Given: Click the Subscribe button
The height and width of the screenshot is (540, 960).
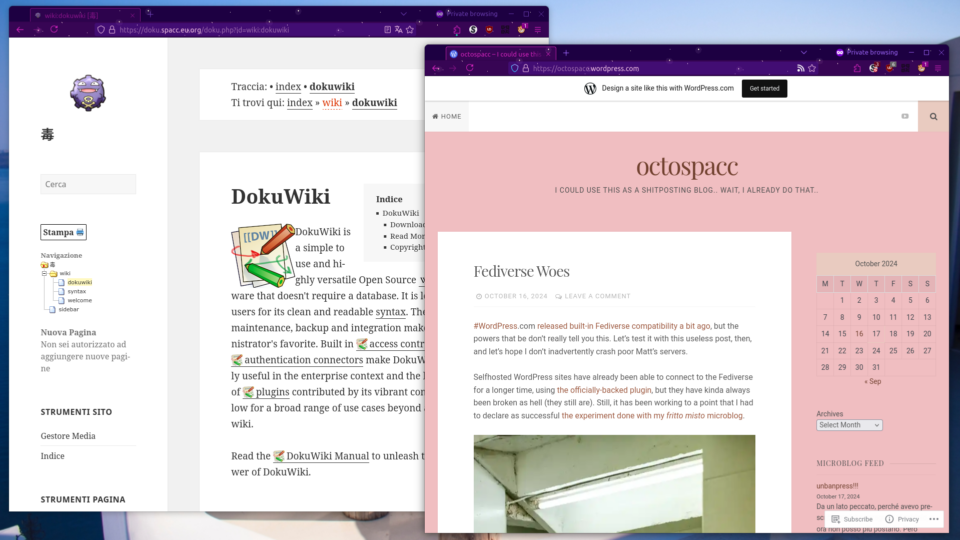Looking at the screenshot, I should 852,519.
